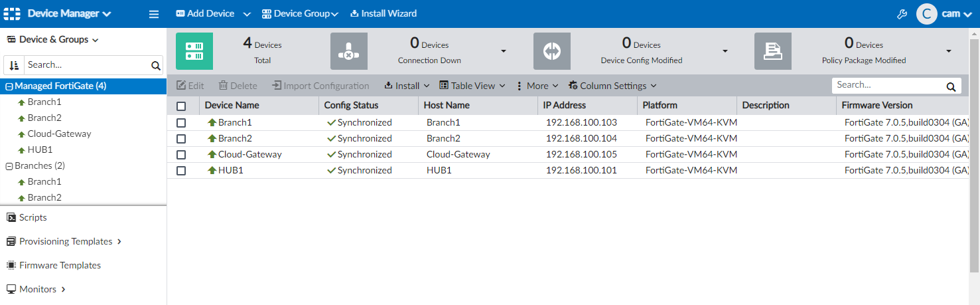This screenshot has width=980, height=305.
Task: Click the sidebar sort order icon
Action: pyautogui.click(x=14, y=65)
